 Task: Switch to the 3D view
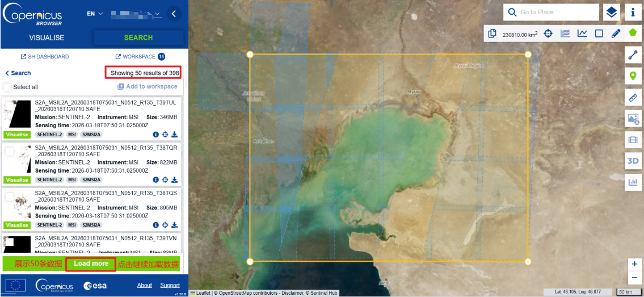633,161
